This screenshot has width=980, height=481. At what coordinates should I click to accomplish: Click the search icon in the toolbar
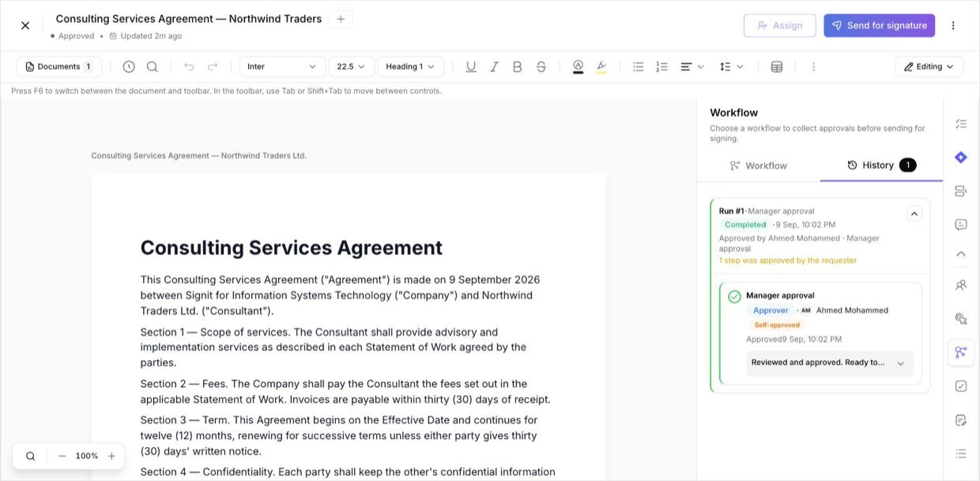pos(153,67)
